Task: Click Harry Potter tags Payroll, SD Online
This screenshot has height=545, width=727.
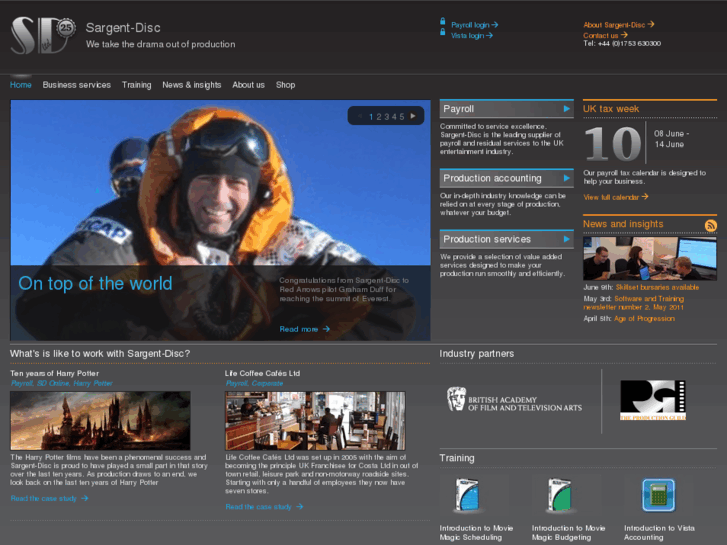Action: 62,383
